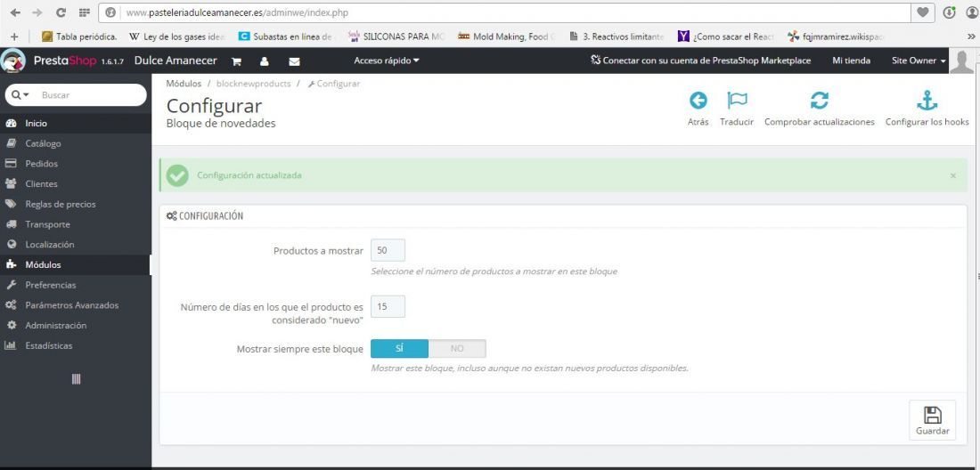
Task: Click green success check icon
Action: point(177,176)
